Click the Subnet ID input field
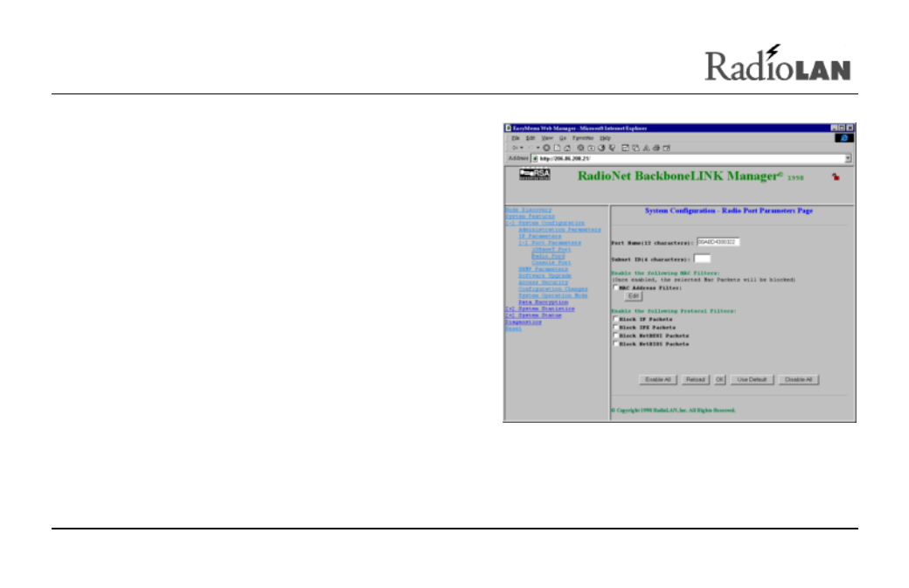 click(702, 259)
